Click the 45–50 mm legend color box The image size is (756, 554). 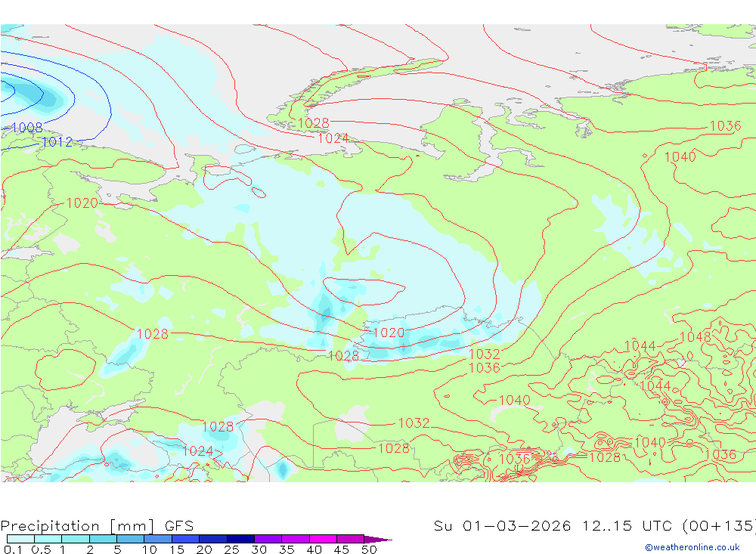351,539
